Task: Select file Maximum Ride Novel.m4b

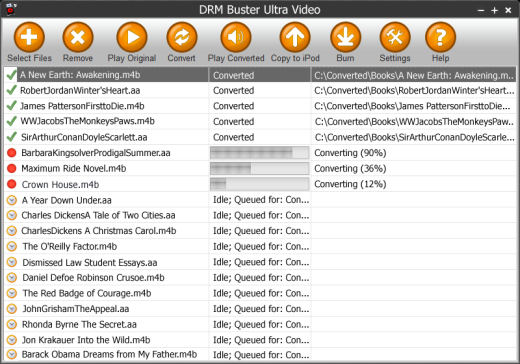Action: point(74,168)
